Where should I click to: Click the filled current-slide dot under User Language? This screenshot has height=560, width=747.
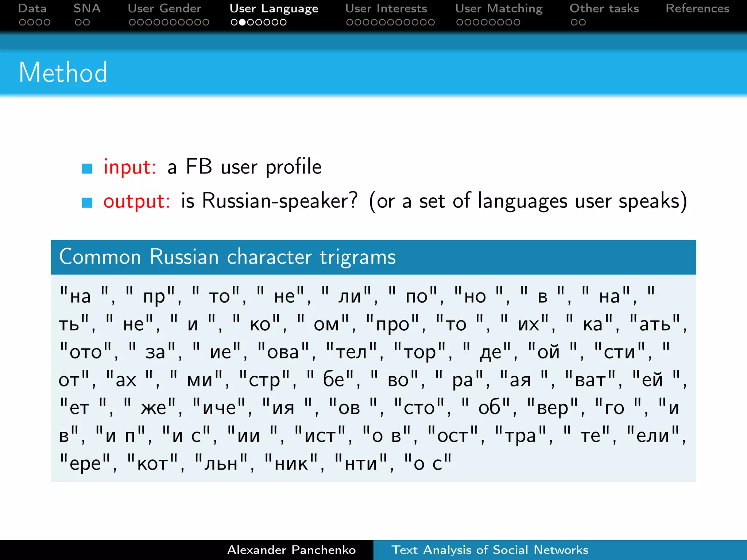coord(242,22)
